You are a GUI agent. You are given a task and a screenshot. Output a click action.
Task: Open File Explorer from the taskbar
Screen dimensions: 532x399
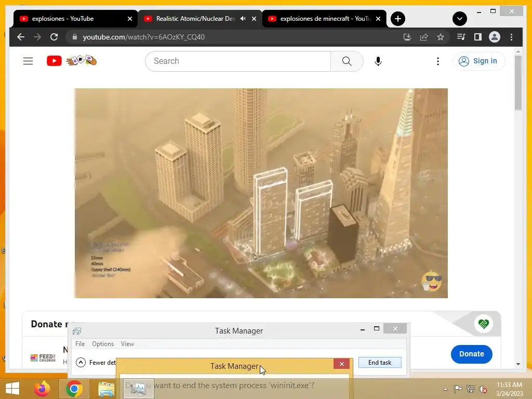coord(106,389)
